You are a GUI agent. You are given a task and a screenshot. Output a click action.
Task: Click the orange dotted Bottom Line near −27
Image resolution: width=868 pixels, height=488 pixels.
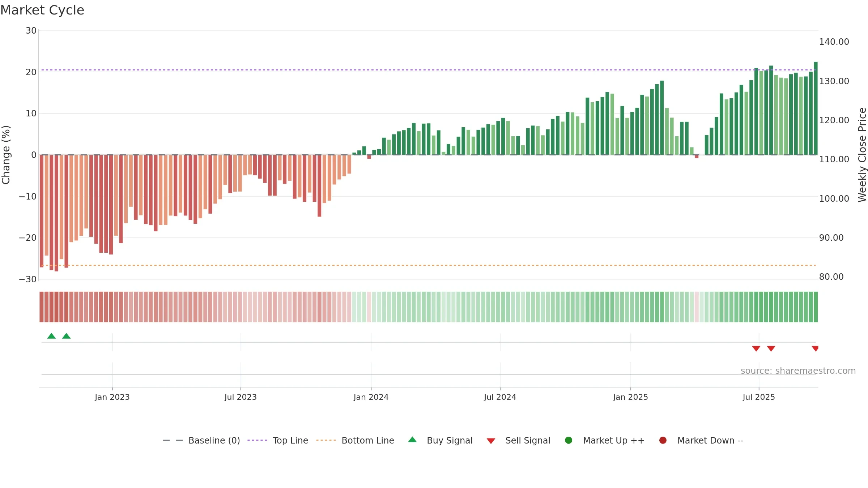pos(429,265)
